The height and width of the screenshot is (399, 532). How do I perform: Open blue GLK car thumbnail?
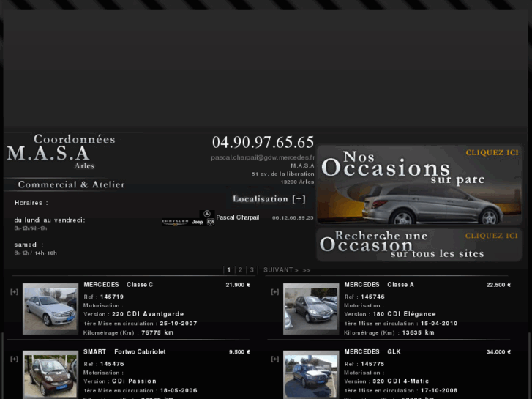click(311, 375)
